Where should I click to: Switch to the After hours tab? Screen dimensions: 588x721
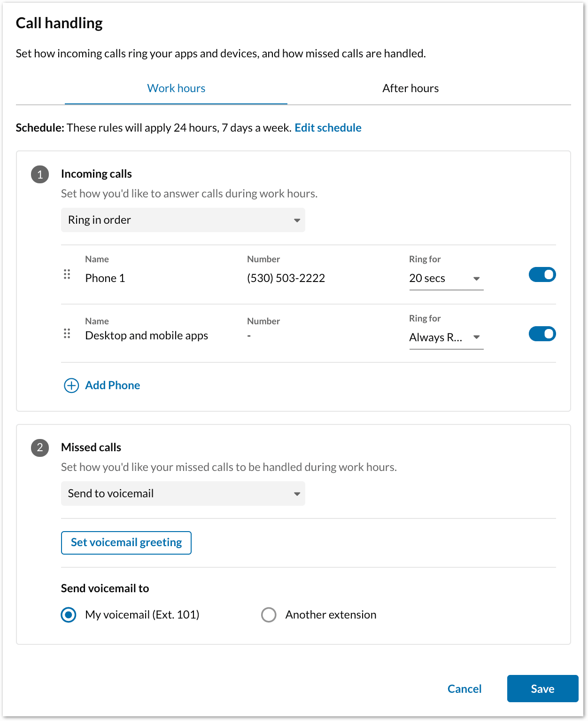click(x=410, y=88)
